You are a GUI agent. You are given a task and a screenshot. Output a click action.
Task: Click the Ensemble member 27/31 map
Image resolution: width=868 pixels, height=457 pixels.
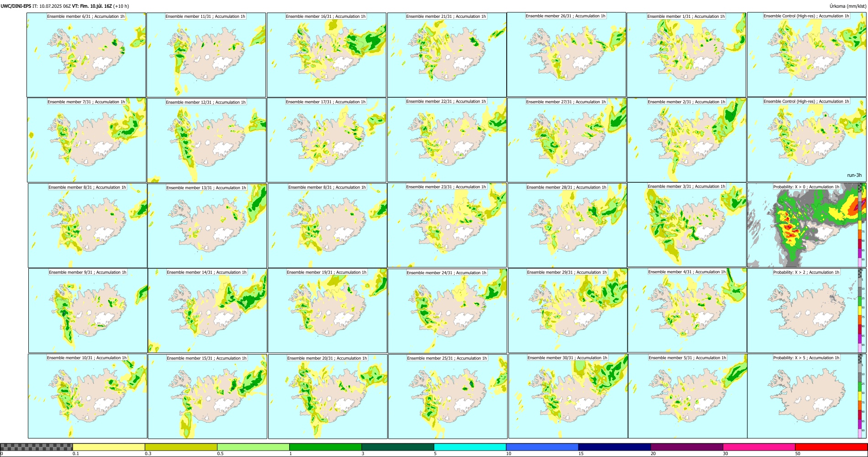(x=567, y=140)
